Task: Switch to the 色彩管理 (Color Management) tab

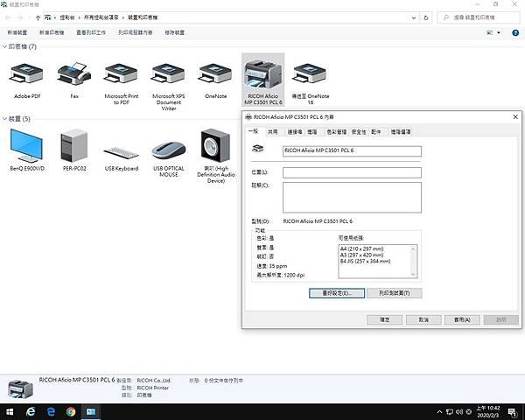Action: [x=337, y=131]
